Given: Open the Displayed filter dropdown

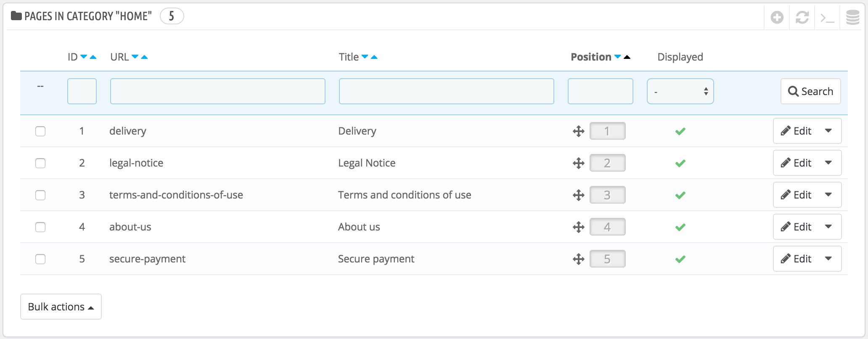Looking at the screenshot, I should click(680, 91).
